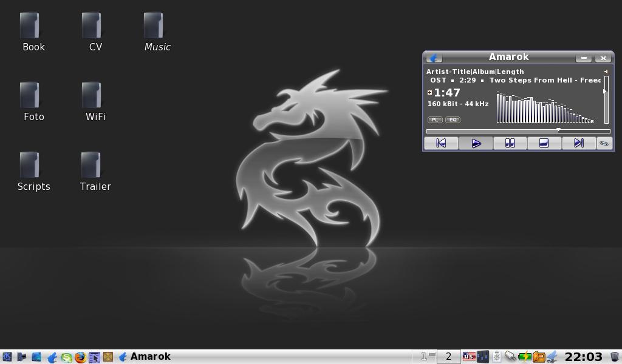Click the second taskbar launcher icon
622x364 pixels.
tap(21, 357)
